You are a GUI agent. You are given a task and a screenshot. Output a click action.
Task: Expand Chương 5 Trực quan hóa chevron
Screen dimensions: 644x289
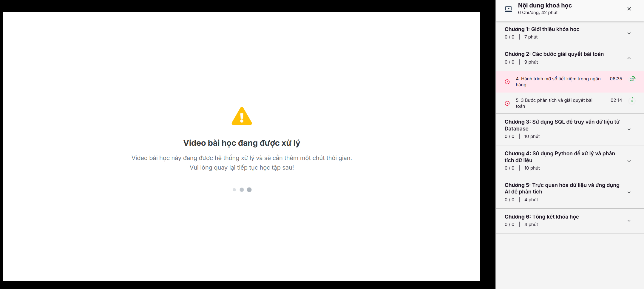pyautogui.click(x=629, y=192)
